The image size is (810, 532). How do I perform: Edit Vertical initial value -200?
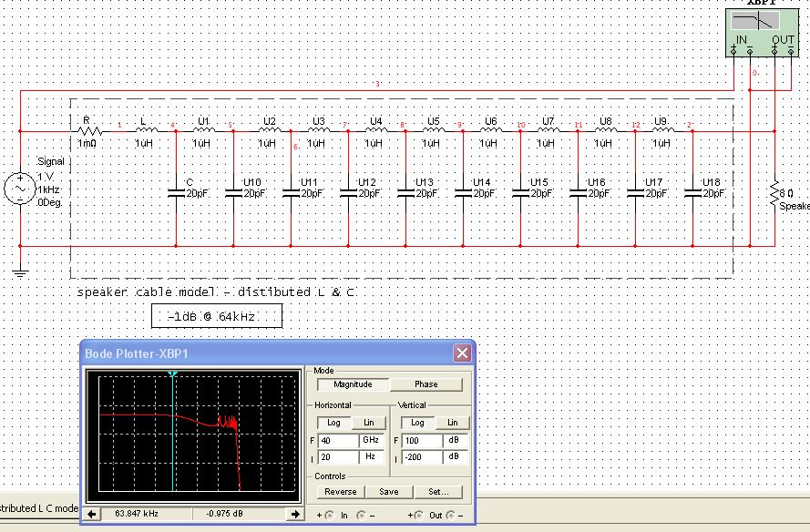pos(422,457)
